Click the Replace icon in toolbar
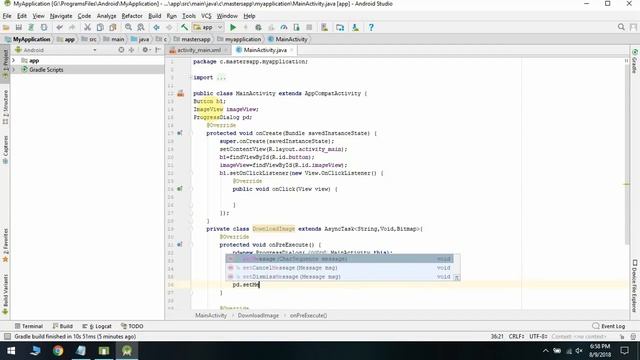This screenshot has height=360, width=640. coord(141,27)
